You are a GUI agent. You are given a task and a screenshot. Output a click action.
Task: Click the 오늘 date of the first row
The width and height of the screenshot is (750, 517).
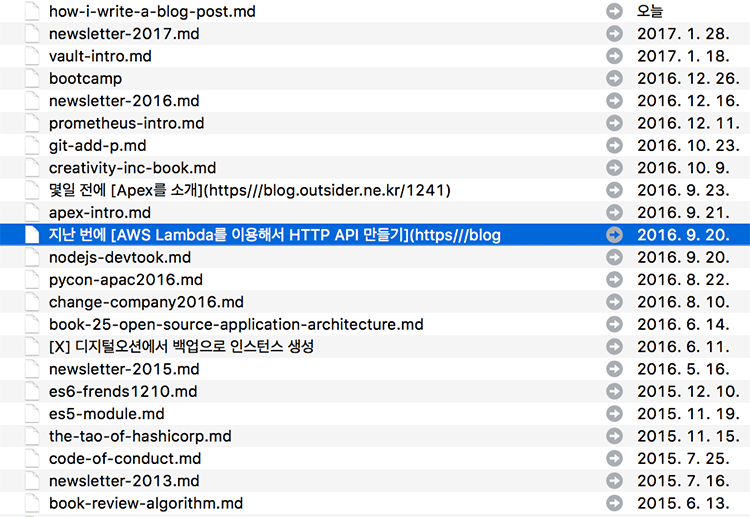pos(650,11)
